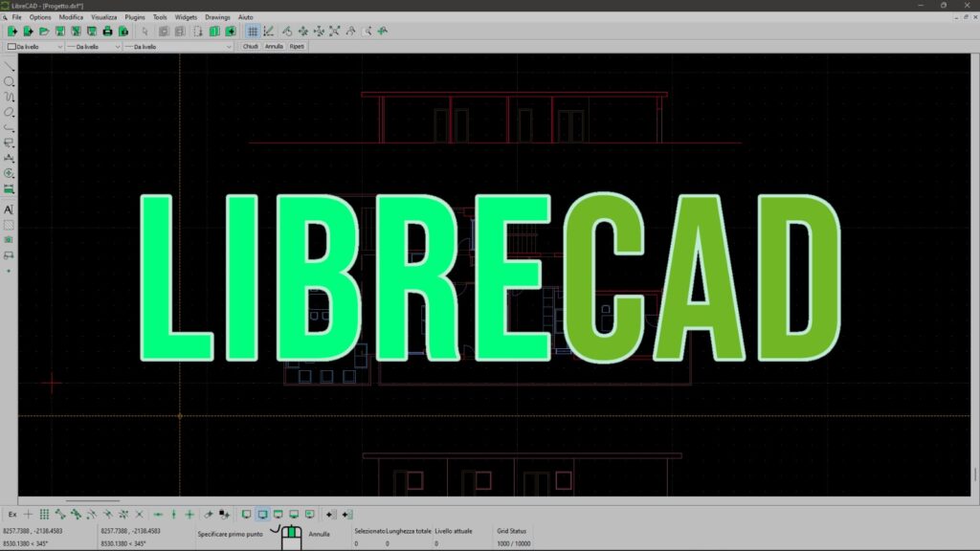Select the Ellipse tool in left sidebar

[9, 113]
